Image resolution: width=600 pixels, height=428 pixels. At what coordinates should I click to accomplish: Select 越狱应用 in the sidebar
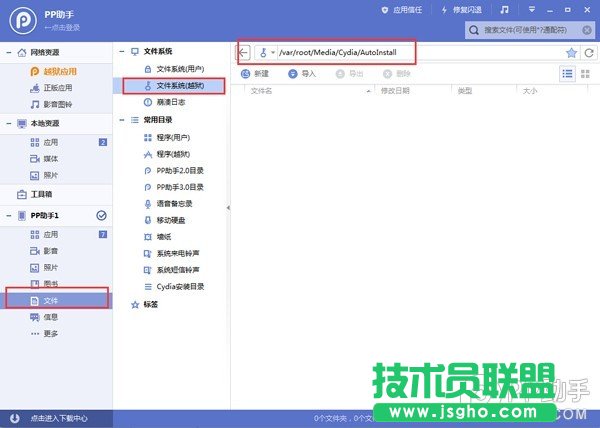pos(59,71)
